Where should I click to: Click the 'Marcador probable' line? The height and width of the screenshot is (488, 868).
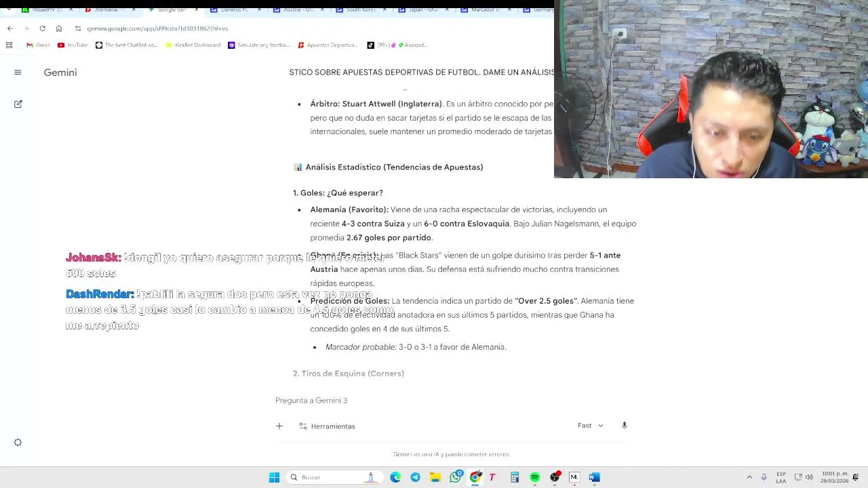click(x=416, y=347)
